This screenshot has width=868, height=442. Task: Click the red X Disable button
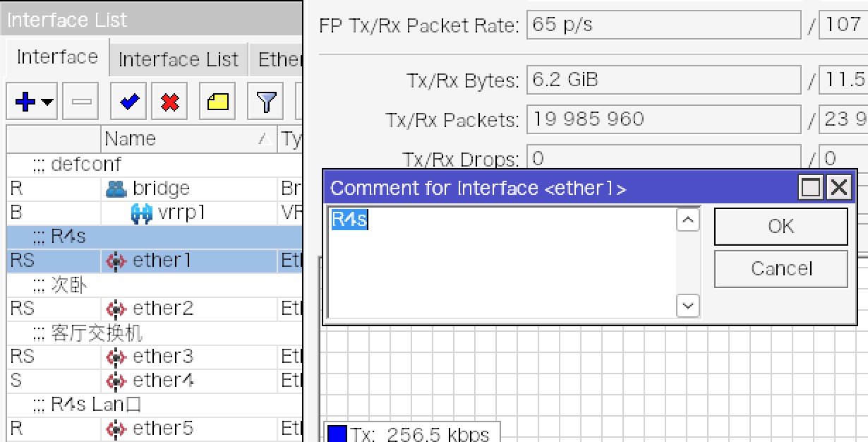pyautogui.click(x=169, y=102)
